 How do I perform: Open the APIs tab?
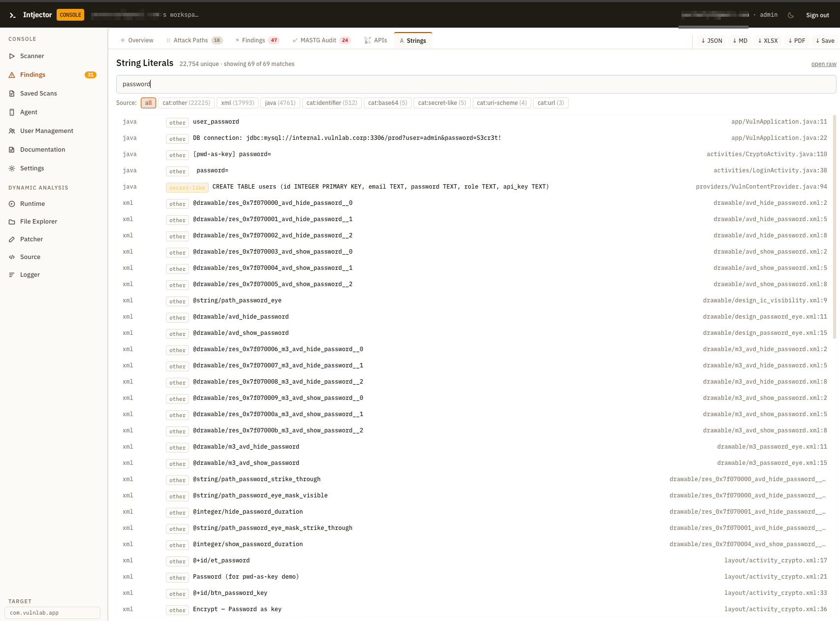pyautogui.click(x=376, y=40)
